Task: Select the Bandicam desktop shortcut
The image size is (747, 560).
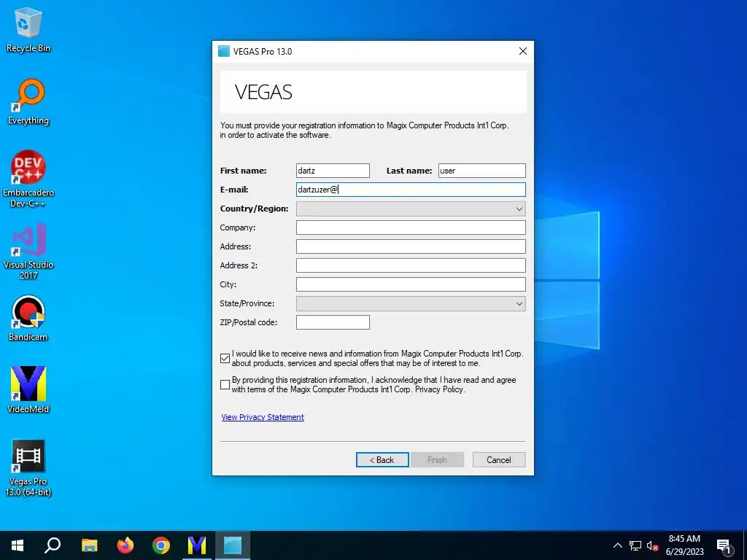Action: [28, 318]
